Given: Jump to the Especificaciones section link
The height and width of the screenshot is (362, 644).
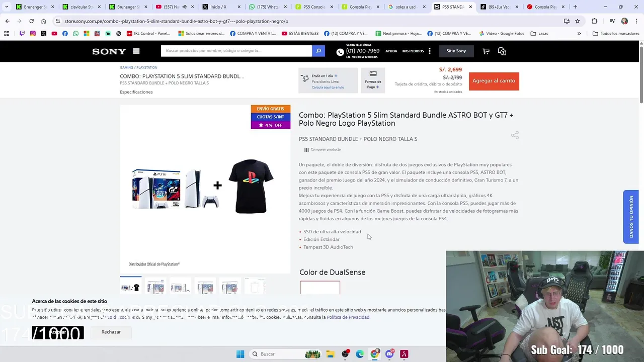Looking at the screenshot, I should click(x=136, y=92).
